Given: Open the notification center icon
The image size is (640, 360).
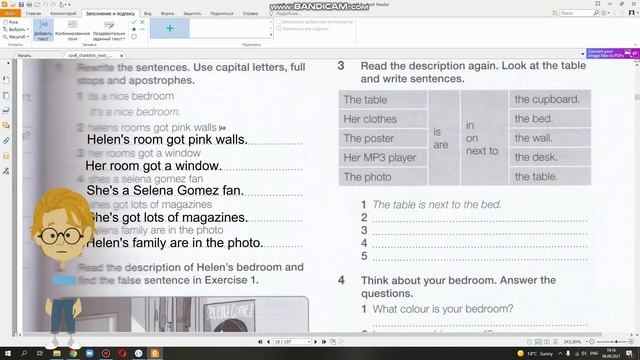Looking at the screenshot, I should pyautogui.click(x=629, y=353).
